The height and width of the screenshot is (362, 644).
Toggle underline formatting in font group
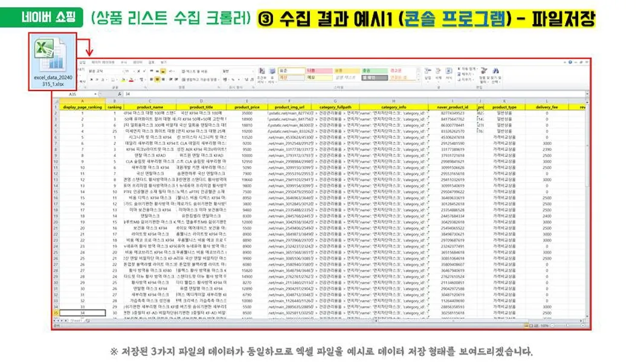click(x=102, y=79)
